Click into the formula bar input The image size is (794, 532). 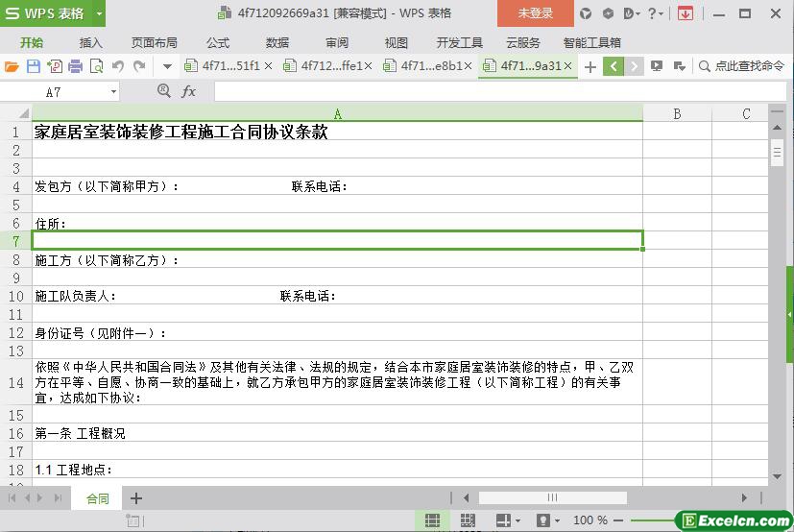coord(500,91)
